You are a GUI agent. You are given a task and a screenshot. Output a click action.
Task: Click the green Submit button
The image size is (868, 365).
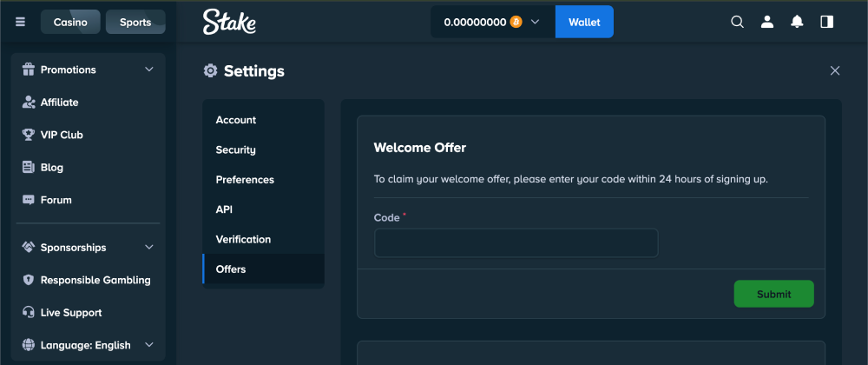(x=774, y=294)
